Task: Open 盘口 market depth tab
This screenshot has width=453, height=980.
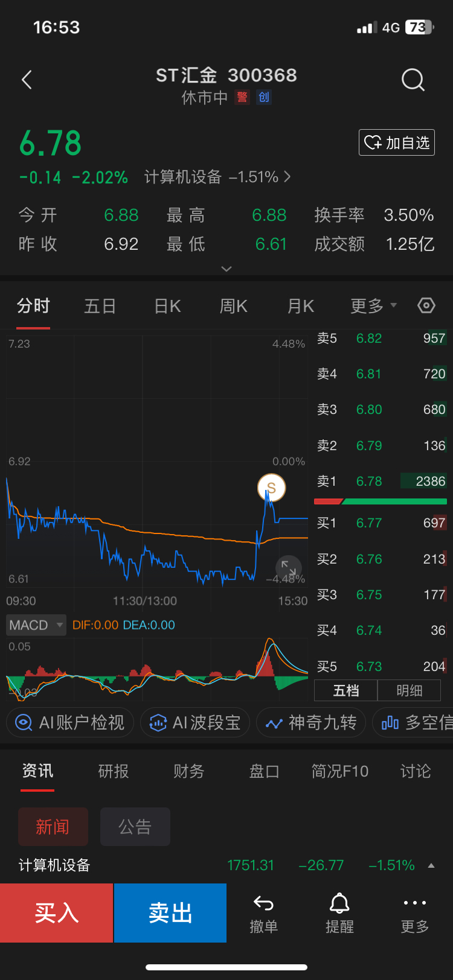Action: pos(265,771)
